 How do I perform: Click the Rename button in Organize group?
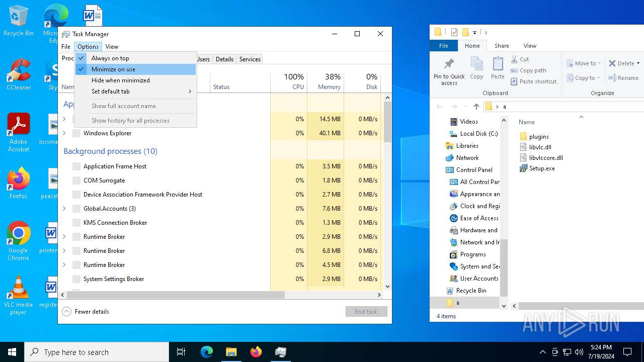click(x=623, y=78)
